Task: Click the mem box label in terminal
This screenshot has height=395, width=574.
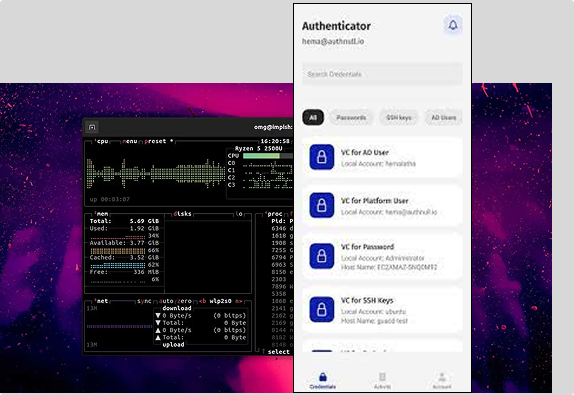Action: [102, 214]
